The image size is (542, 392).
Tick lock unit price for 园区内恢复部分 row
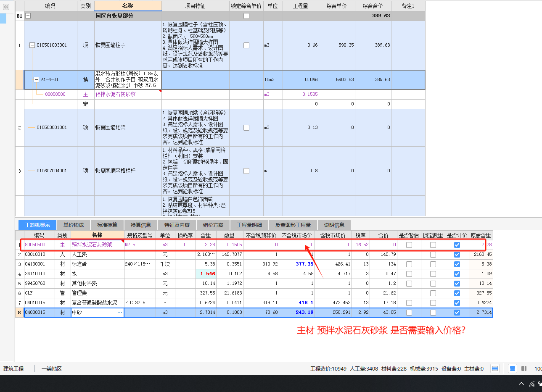point(246,16)
